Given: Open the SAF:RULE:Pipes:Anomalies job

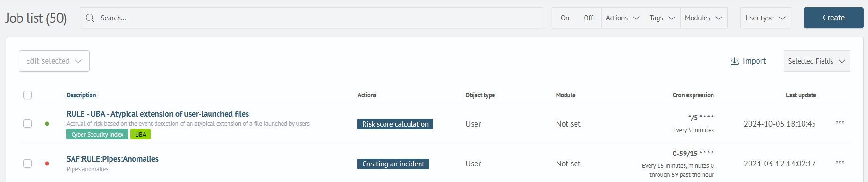Looking at the screenshot, I should pos(112,159).
